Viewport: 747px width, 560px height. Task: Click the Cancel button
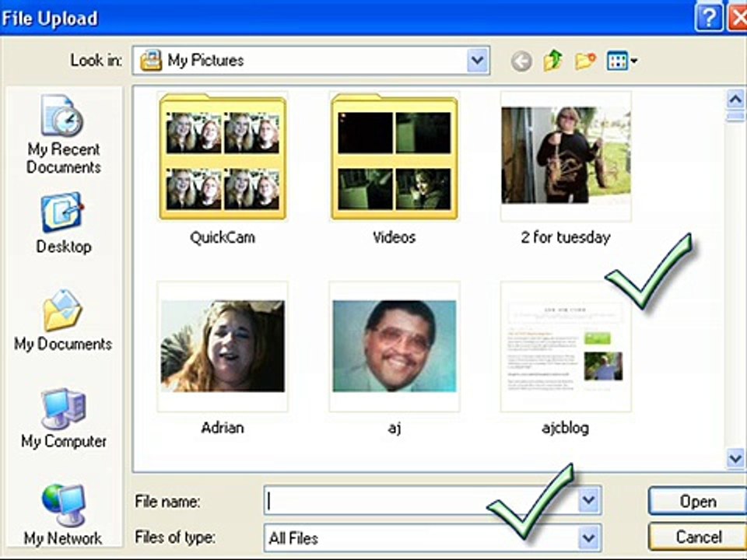697,537
